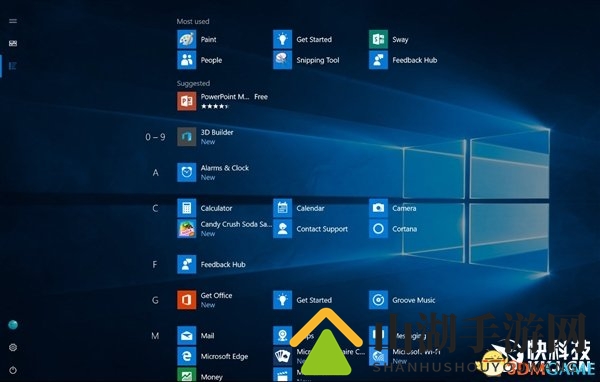
Task: Open the Money app
Action: point(200,375)
